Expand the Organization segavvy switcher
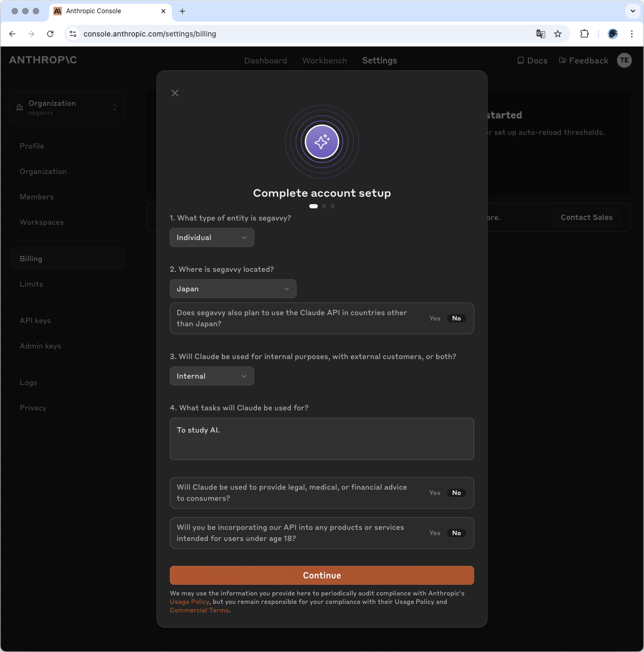 click(x=67, y=107)
